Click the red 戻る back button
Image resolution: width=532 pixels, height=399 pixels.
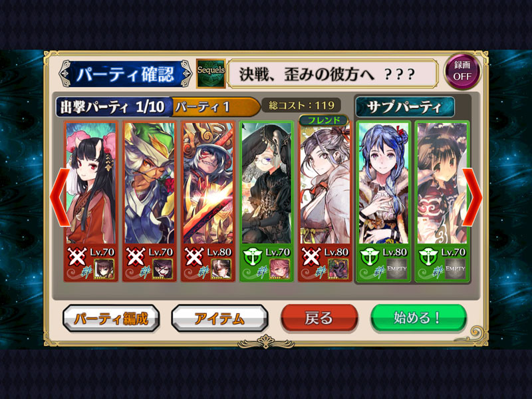pyautogui.click(x=319, y=318)
